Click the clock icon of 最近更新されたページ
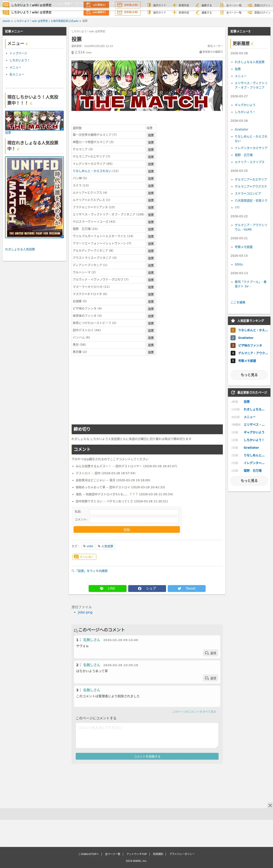This screenshot has height=868, width=273. click(233, 392)
